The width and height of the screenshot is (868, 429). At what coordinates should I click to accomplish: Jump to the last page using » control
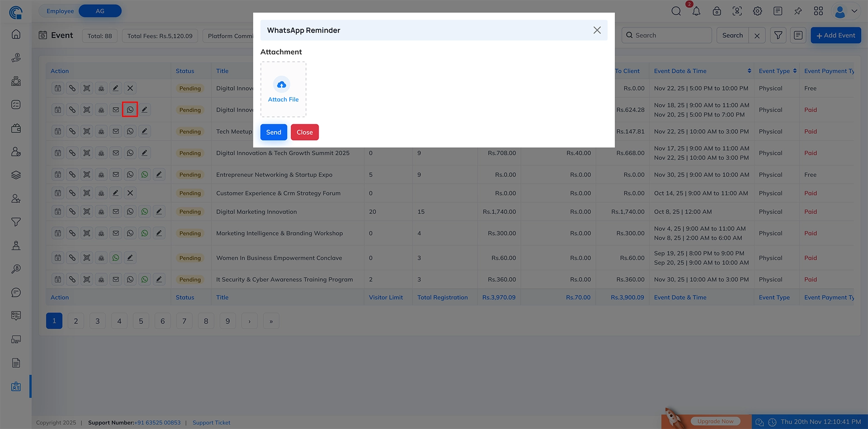click(x=271, y=321)
